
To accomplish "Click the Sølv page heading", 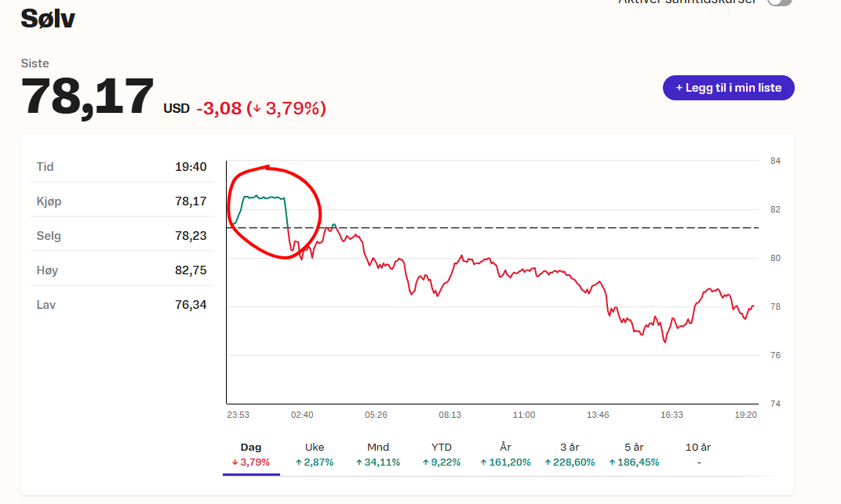I will click(47, 18).
